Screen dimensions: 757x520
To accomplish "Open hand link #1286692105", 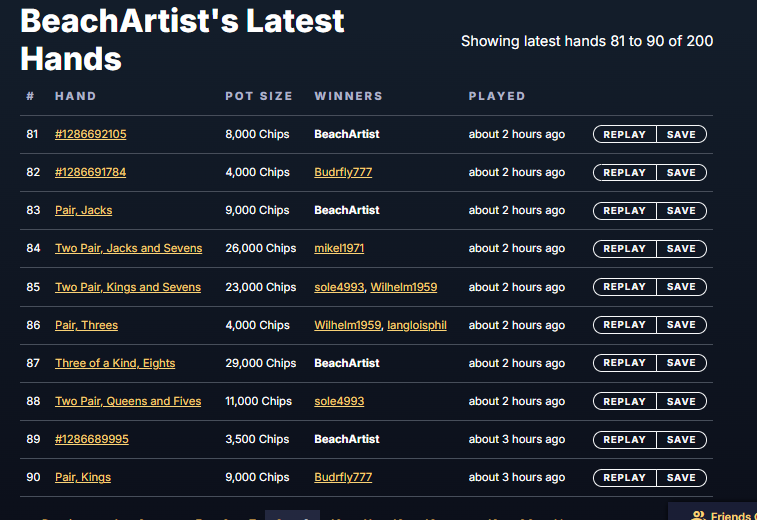I will [x=90, y=134].
